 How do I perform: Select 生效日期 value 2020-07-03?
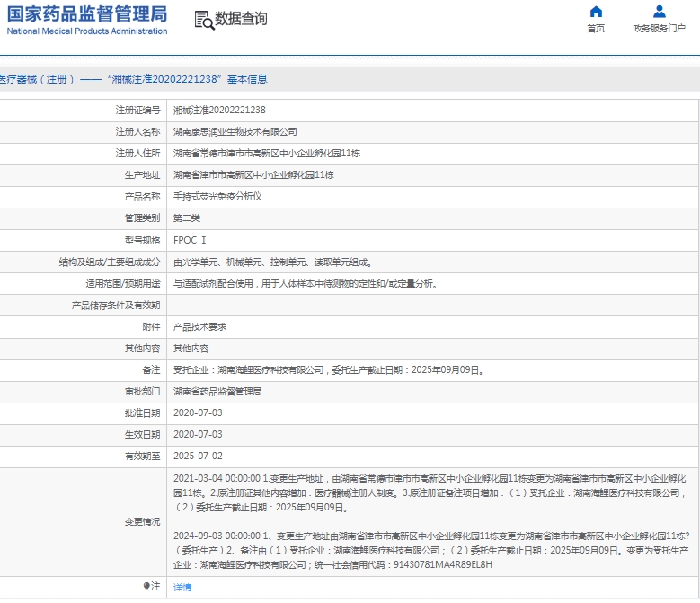198,434
